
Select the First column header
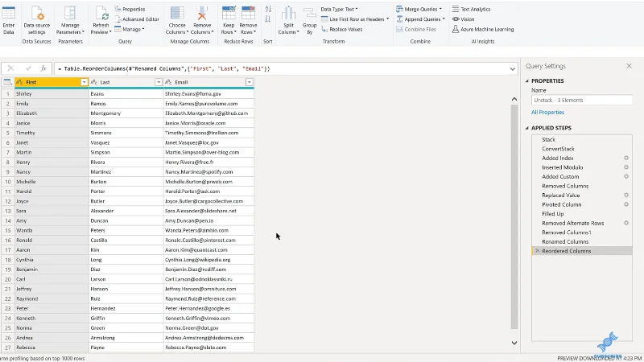(x=52, y=82)
